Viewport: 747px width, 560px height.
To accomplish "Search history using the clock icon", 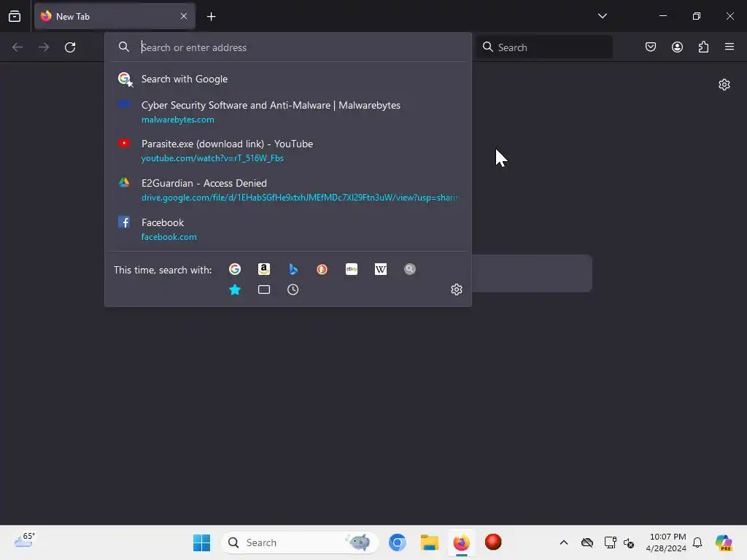I will click(293, 289).
